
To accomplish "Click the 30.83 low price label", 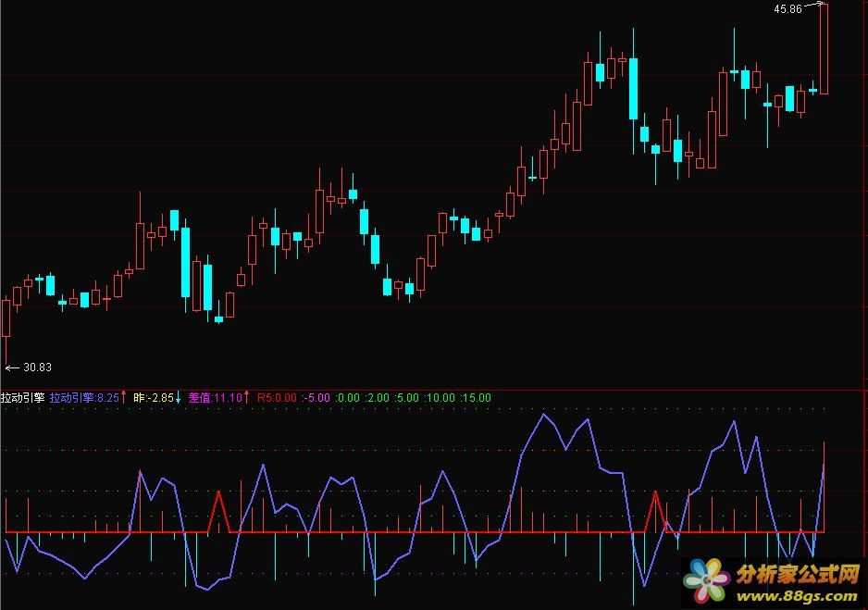I will [38, 367].
